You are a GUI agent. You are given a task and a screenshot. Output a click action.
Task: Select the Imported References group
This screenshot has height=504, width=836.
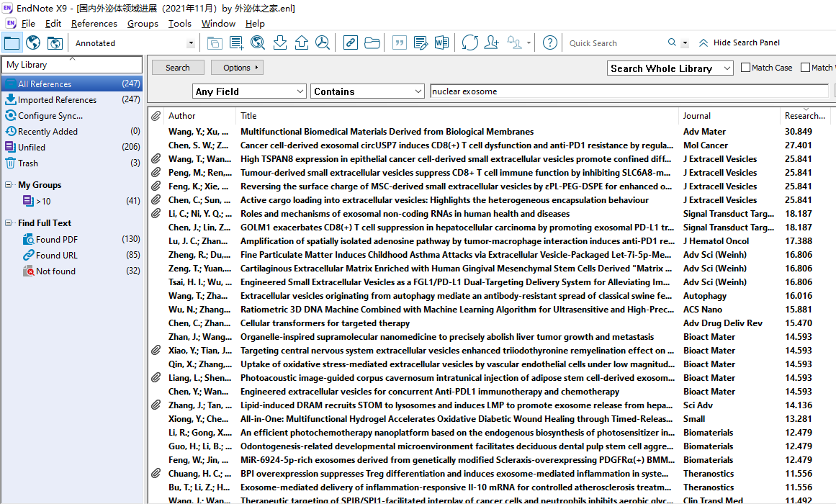point(72,100)
